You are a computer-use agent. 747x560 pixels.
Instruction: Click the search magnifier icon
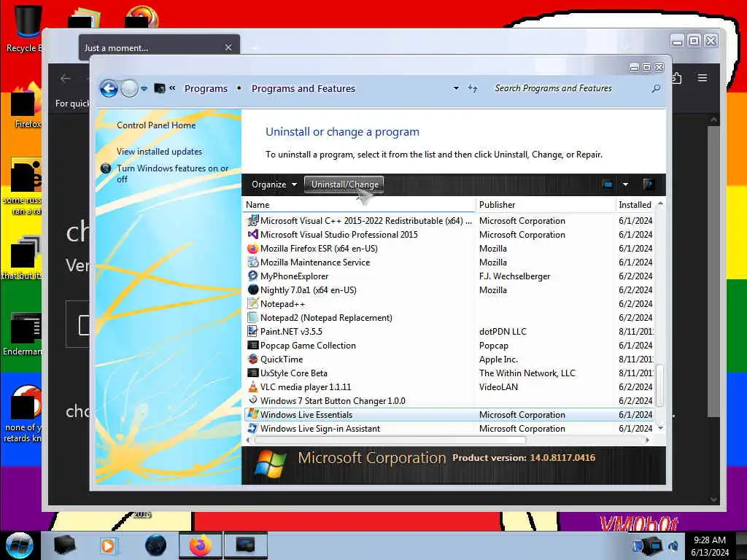656,88
